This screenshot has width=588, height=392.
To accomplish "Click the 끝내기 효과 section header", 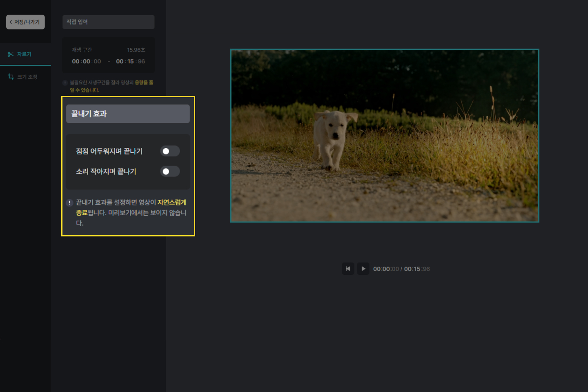I will click(x=128, y=114).
